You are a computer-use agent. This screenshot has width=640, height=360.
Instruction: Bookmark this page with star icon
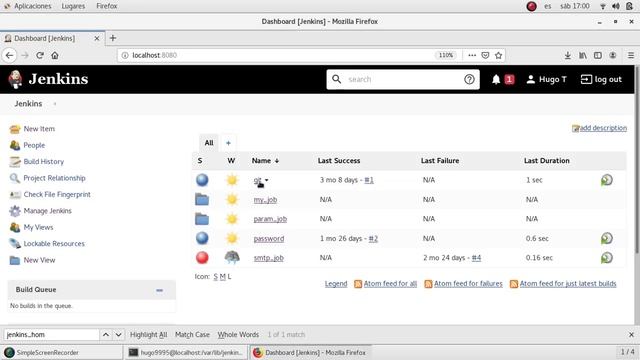[x=498, y=55]
